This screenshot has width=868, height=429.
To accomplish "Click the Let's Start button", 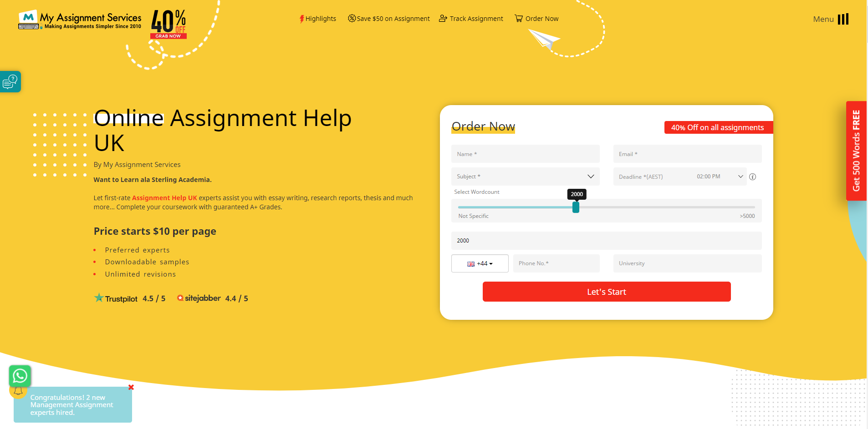I will click(x=607, y=292).
